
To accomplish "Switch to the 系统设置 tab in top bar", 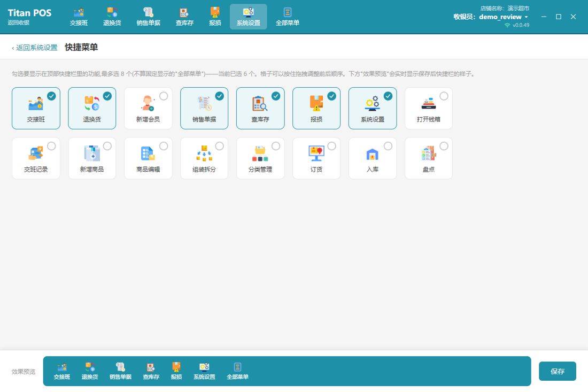I will pos(248,17).
